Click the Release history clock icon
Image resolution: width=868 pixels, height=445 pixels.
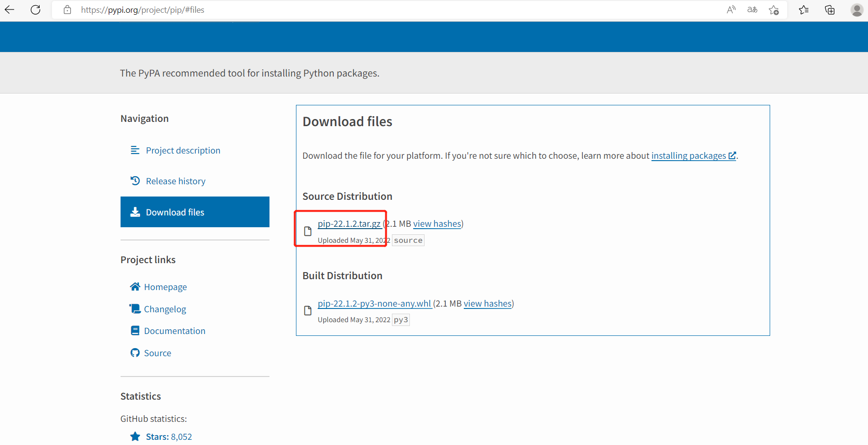pos(135,181)
